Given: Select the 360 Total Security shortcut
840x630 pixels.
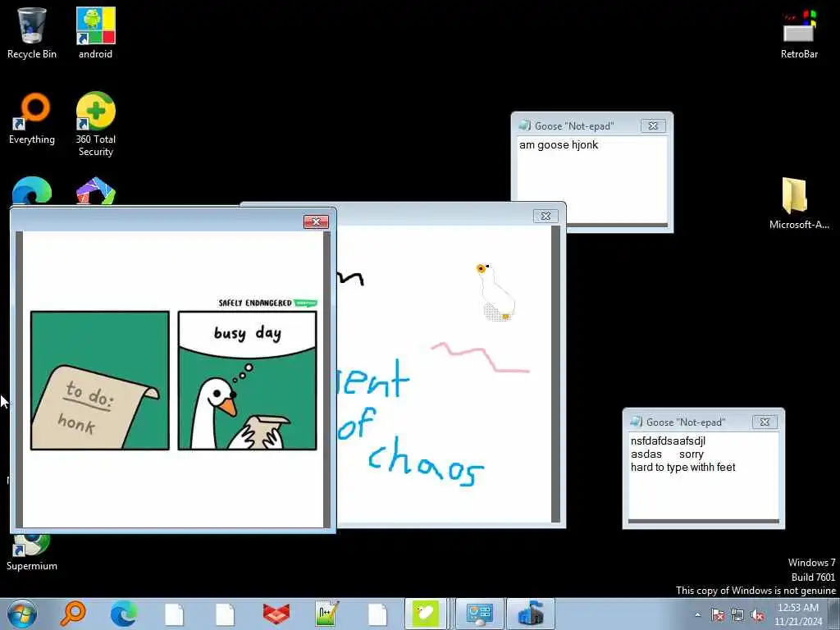Looking at the screenshot, I should coord(95,124).
